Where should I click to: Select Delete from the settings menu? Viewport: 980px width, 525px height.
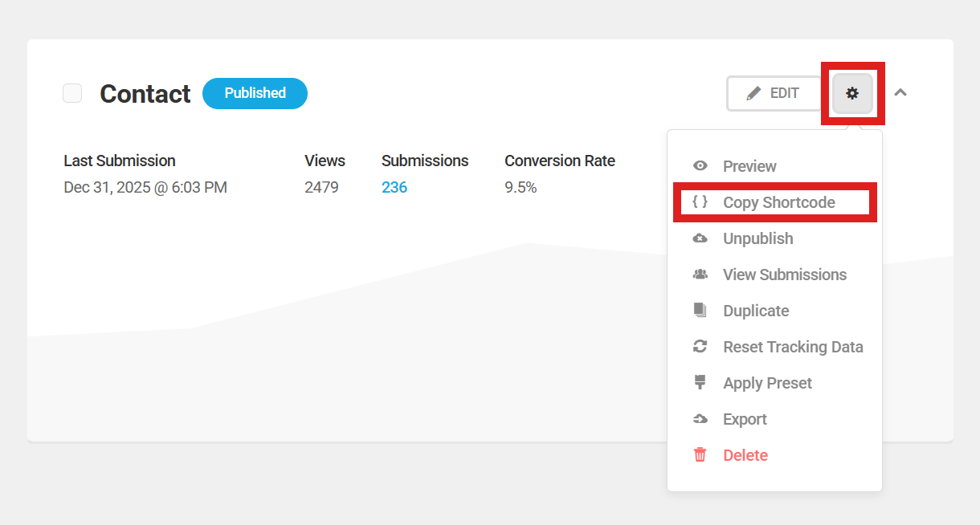coord(745,455)
